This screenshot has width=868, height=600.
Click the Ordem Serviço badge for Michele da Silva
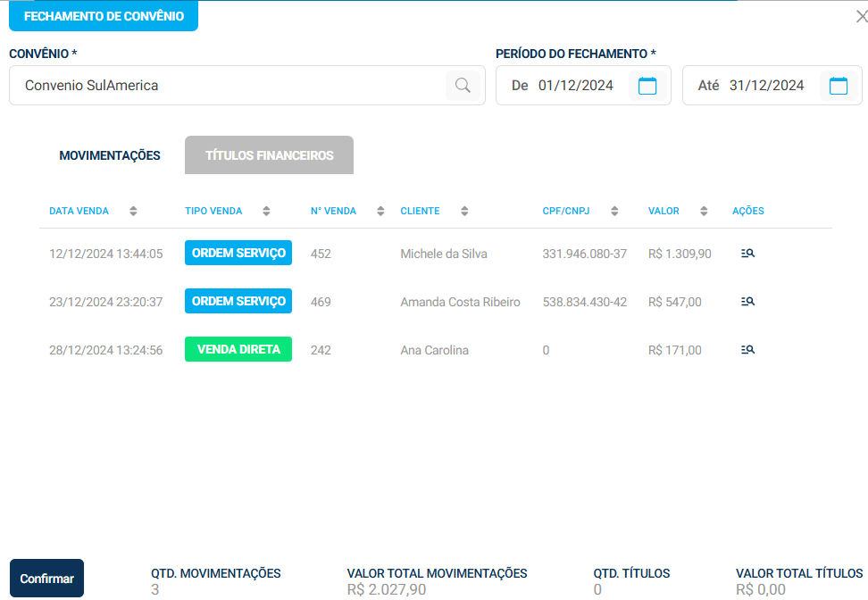pyautogui.click(x=238, y=253)
